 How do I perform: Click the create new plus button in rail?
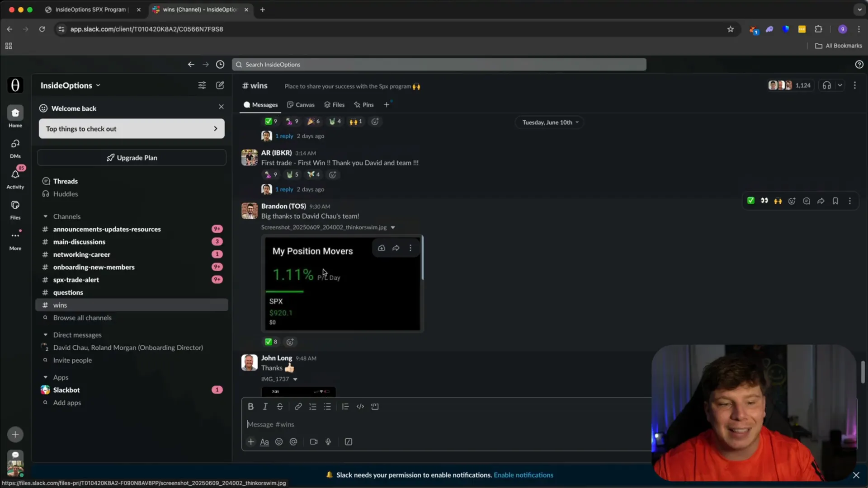pos(15,434)
